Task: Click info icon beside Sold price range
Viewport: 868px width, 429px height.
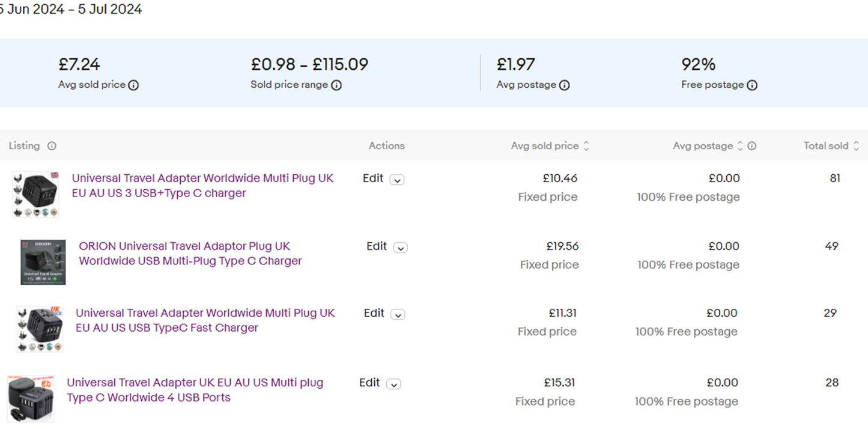Action: click(x=336, y=85)
